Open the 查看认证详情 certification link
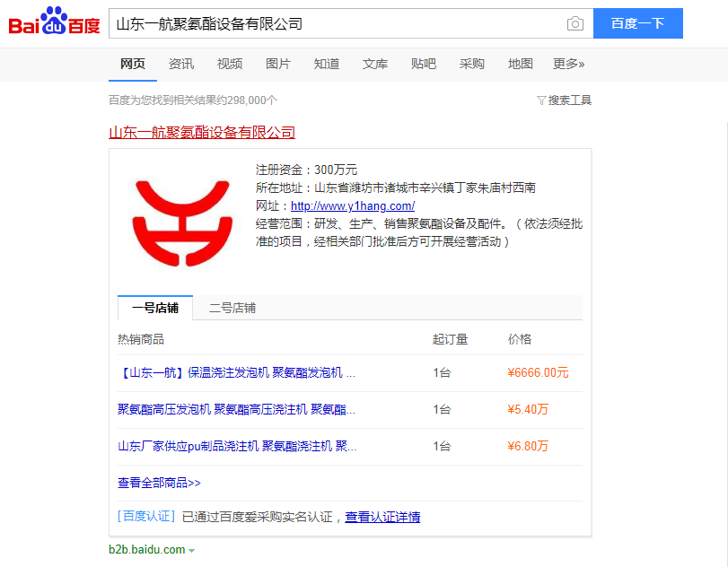Screen dimensions: 728x567 point(382,517)
